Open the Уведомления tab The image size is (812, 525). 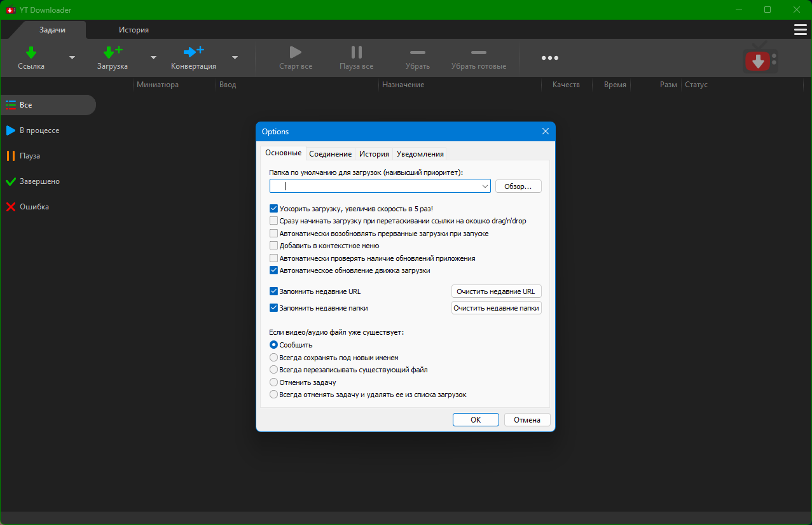[x=420, y=154]
